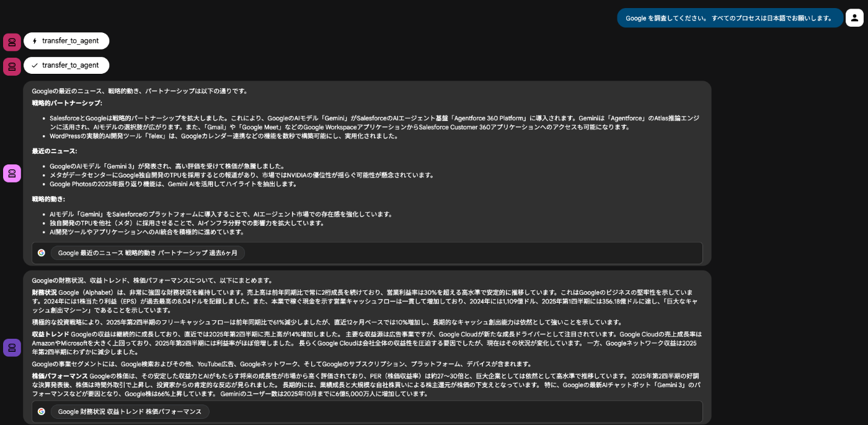Image resolution: width=868 pixels, height=425 pixels.
Task: Click the heading '最近のニュース:'
Action: coord(55,151)
